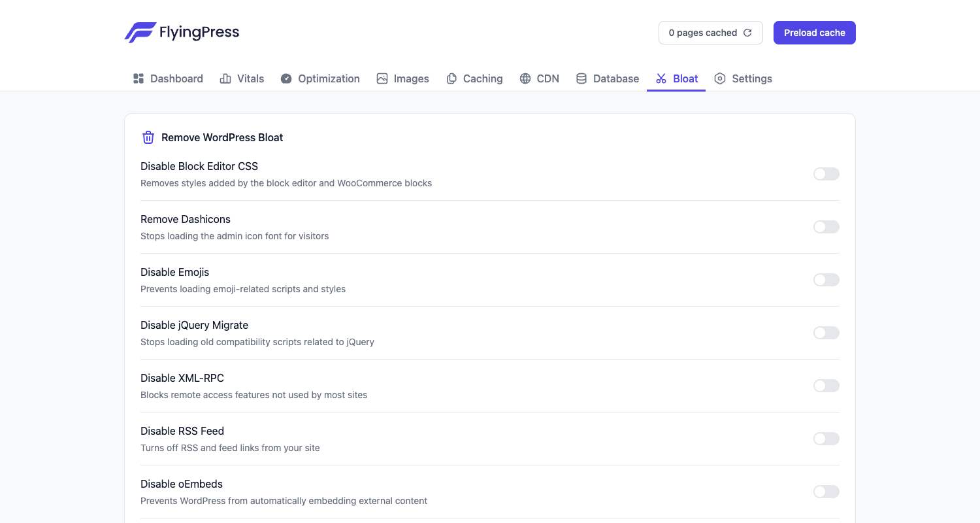Image resolution: width=980 pixels, height=523 pixels.
Task: Turn on Disable oEmbeds toggle
Action: click(x=826, y=492)
